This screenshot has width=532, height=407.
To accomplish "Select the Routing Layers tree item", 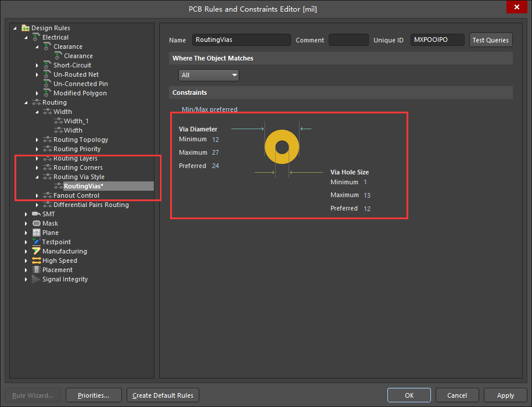I will tap(76, 158).
